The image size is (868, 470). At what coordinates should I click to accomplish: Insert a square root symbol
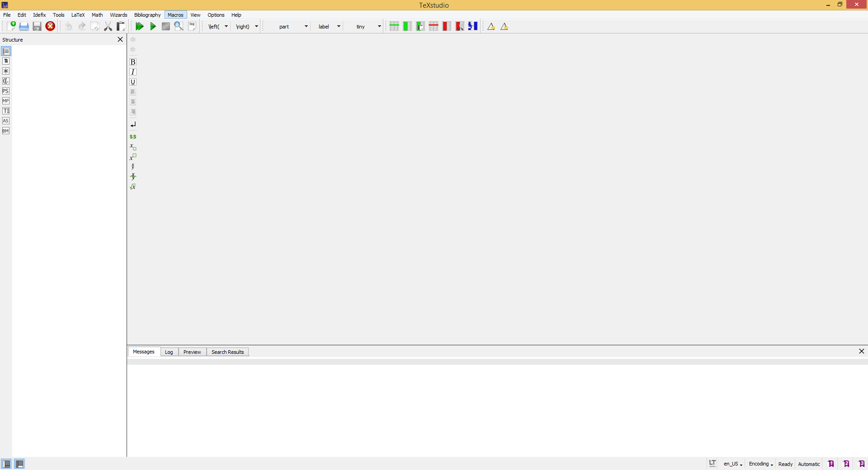133,187
